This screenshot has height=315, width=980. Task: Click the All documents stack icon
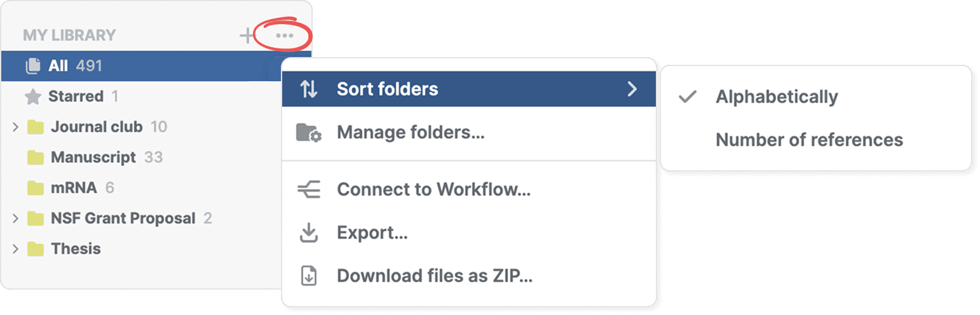click(x=32, y=66)
